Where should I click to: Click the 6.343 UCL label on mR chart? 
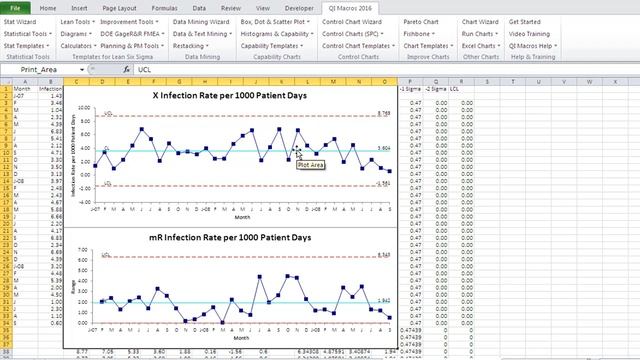(x=384, y=255)
